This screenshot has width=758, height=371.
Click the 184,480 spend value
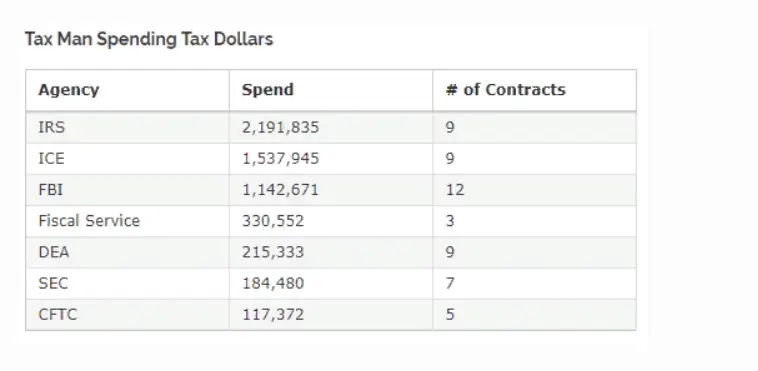coord(273,283)
